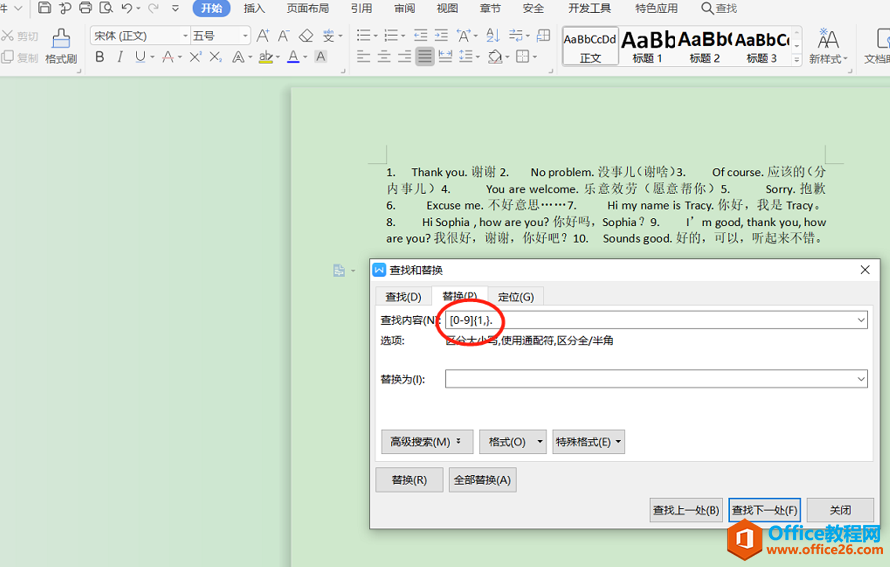This screenshot has height=567, width=890.
Task: Open the 高级搜索(M) options
Action: click(427, 442)
